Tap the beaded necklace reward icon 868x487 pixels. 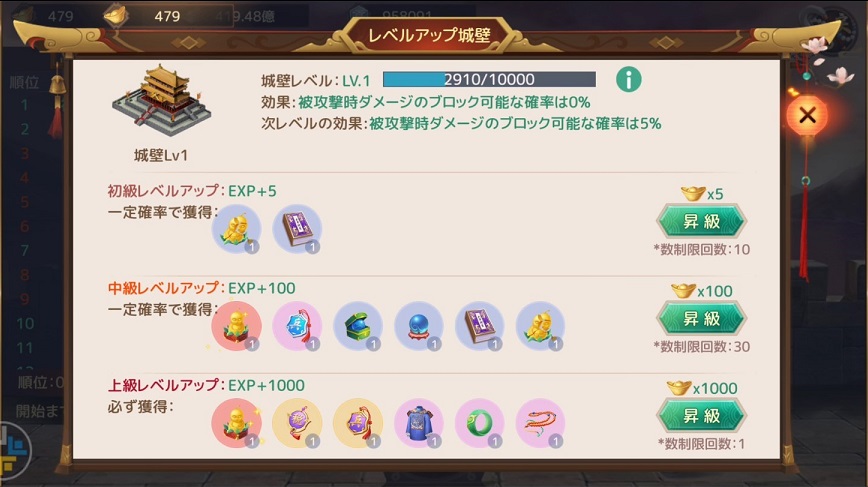[541, 423]
